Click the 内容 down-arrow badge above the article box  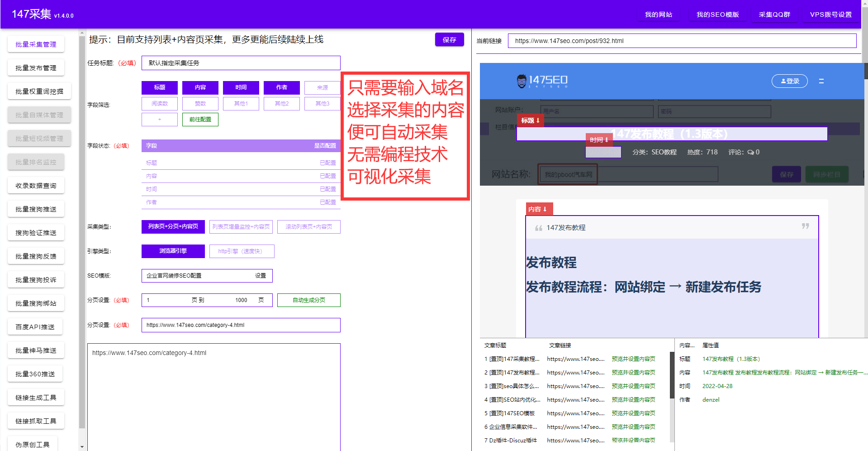coord(539,209)
